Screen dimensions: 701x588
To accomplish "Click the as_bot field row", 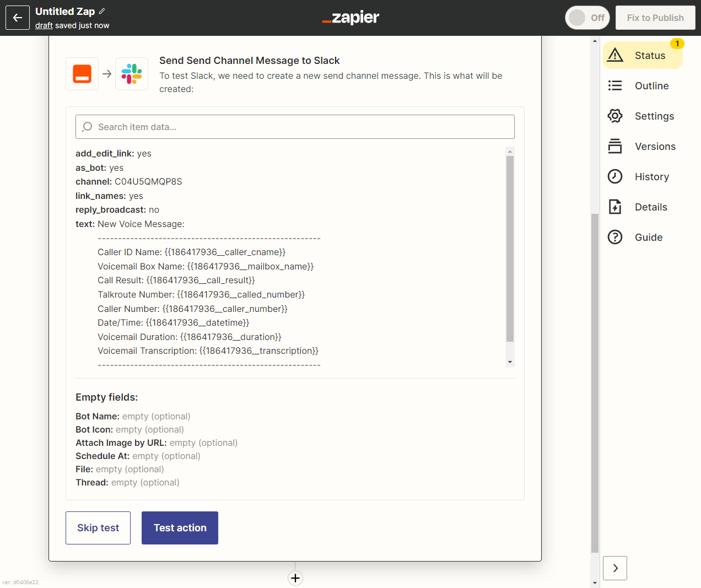I will (x=100, y=168).
